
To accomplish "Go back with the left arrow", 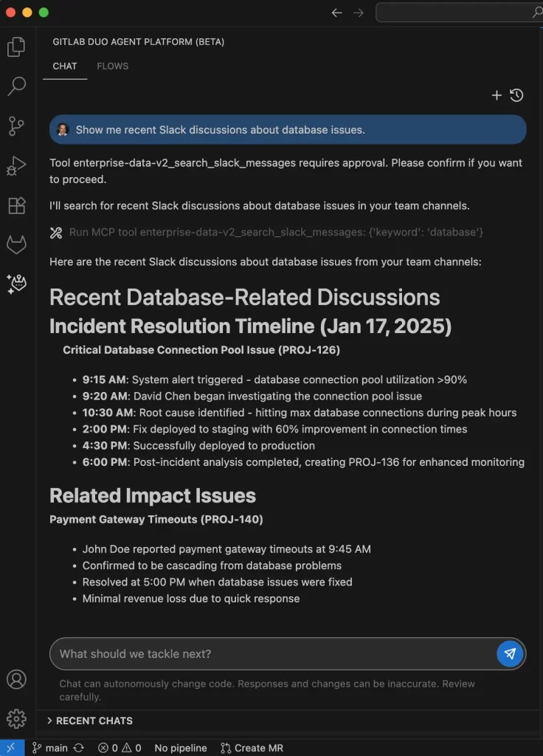I will tap(336, 13).
